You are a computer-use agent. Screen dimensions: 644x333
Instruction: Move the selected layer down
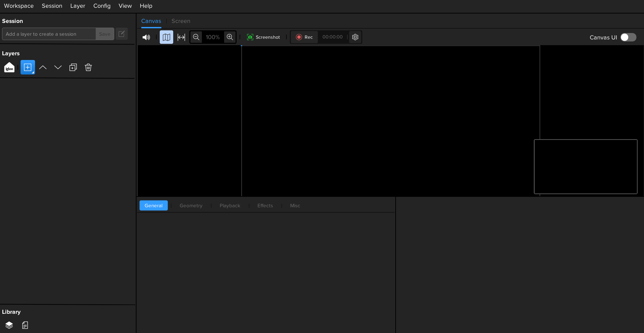pos(58,67)
